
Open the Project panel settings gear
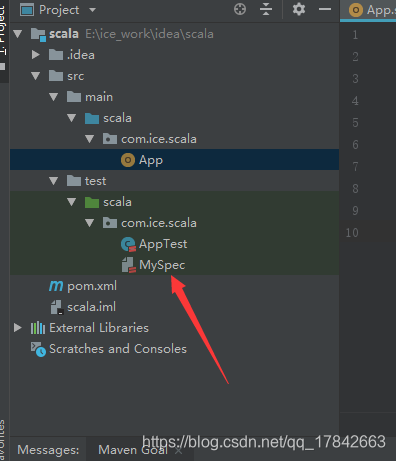(x=299, y=9)
